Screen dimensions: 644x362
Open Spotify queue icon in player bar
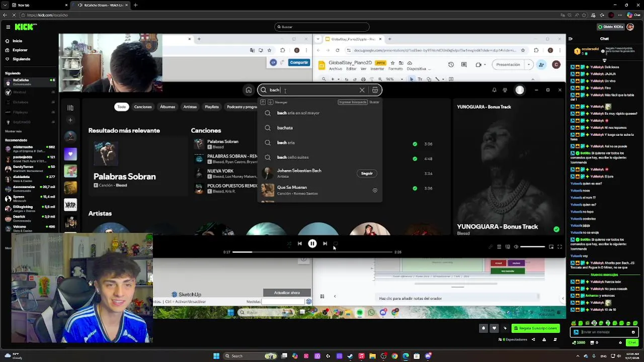[x=499, y=247]
